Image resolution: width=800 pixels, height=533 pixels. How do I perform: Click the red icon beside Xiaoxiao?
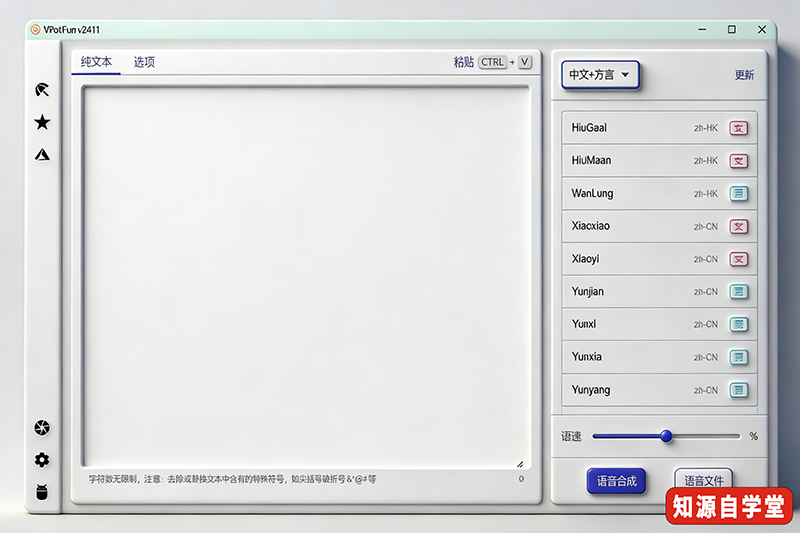pos(738,226)
